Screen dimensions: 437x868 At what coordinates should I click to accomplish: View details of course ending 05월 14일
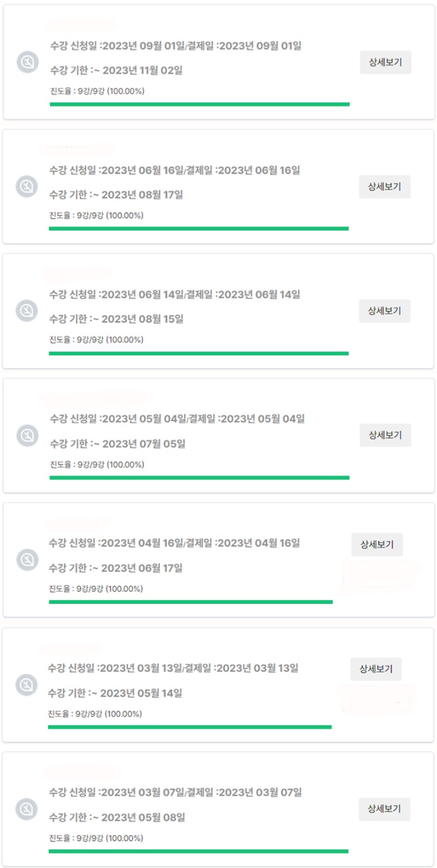[x=376, y=669]
